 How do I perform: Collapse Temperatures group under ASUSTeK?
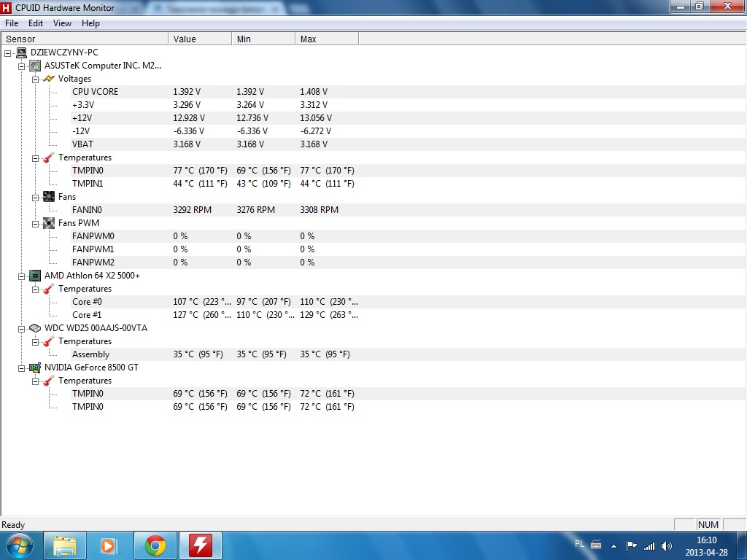click(x=35, y=158)
